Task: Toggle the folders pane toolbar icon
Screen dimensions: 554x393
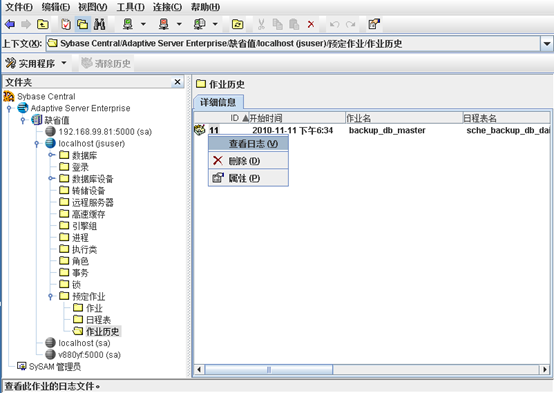Action: tap(83, 24)
